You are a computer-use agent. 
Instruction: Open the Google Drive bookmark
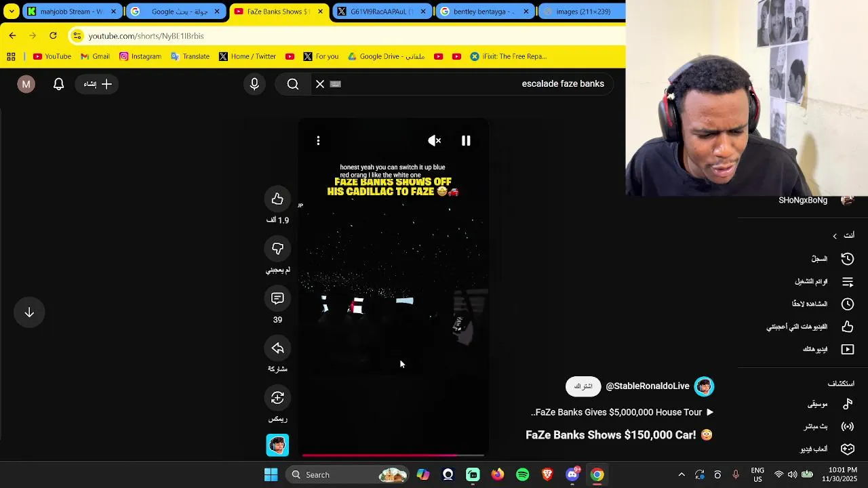coord(386,56)
